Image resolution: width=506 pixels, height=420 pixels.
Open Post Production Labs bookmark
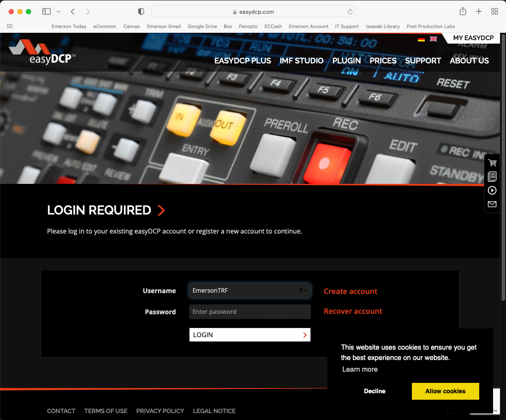(431, 26)
